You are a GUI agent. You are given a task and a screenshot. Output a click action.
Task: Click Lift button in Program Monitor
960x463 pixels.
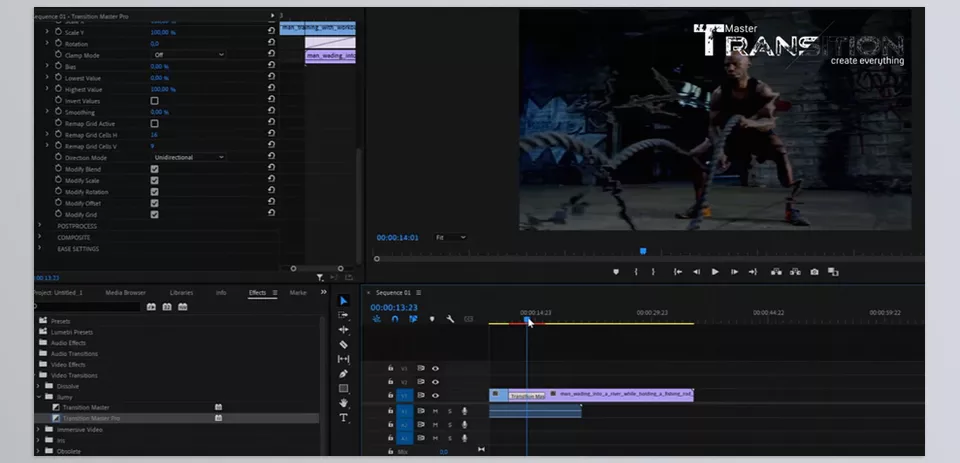(776, 272)
